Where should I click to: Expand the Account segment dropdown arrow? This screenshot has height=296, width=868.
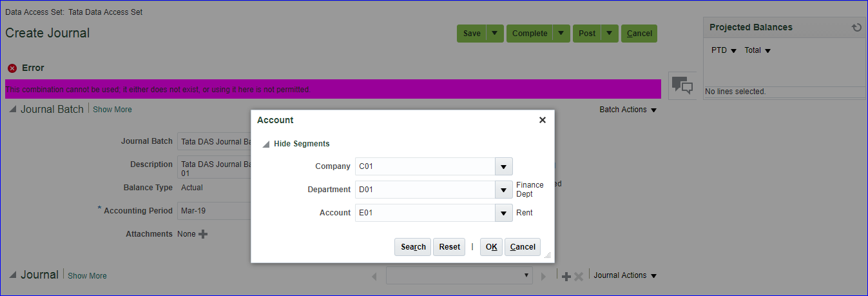503,213
